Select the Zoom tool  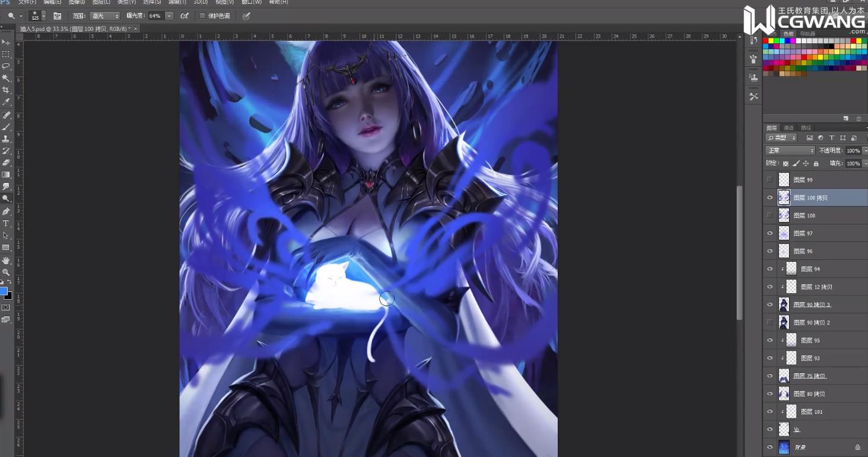[6, 272]
